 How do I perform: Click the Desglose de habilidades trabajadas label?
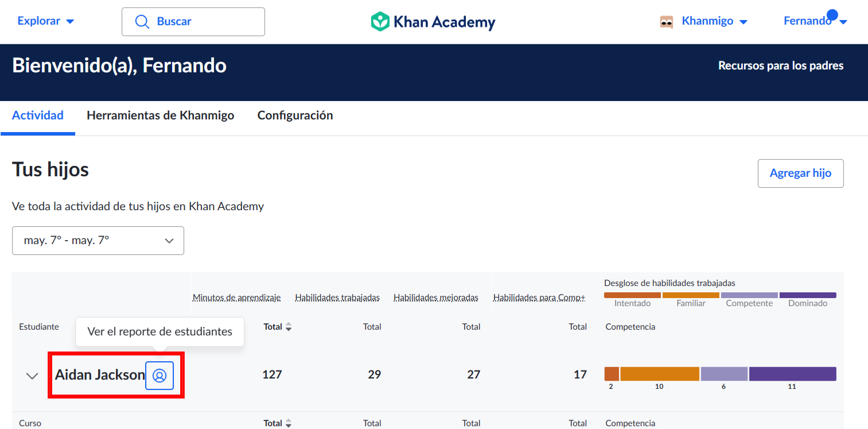(x=670, y=283)
